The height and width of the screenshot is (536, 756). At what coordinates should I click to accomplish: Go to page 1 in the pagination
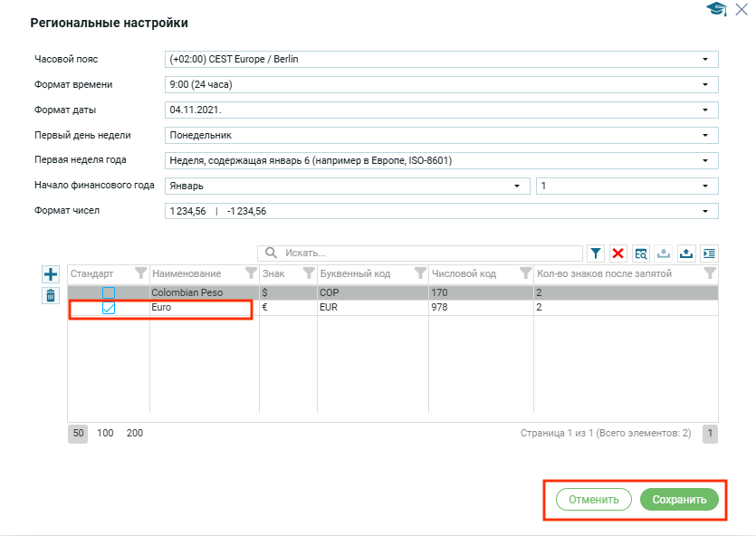[x=710, y=434]
